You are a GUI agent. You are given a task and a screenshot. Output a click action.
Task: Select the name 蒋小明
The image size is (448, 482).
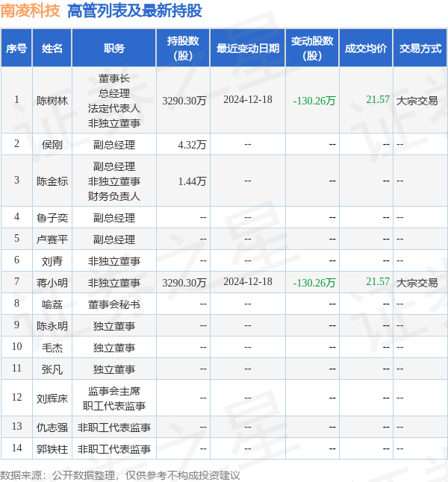(52, 283)
